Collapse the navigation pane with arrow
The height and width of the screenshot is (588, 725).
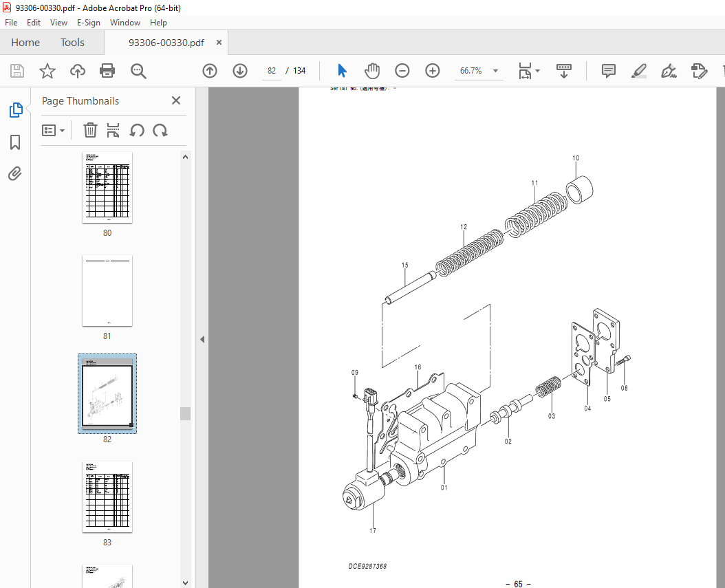tap(202, 339)
